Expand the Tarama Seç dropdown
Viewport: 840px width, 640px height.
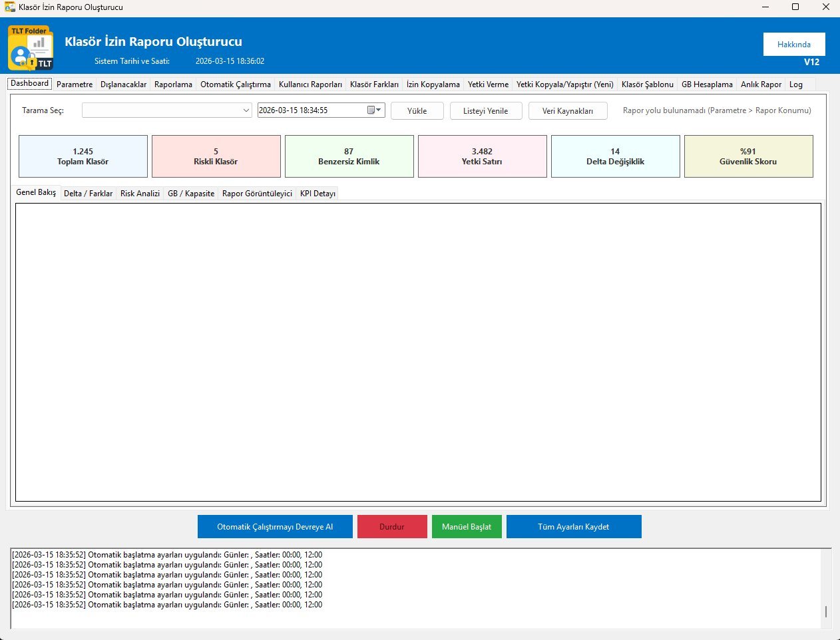pyautogui.click(x=246, y=110)
